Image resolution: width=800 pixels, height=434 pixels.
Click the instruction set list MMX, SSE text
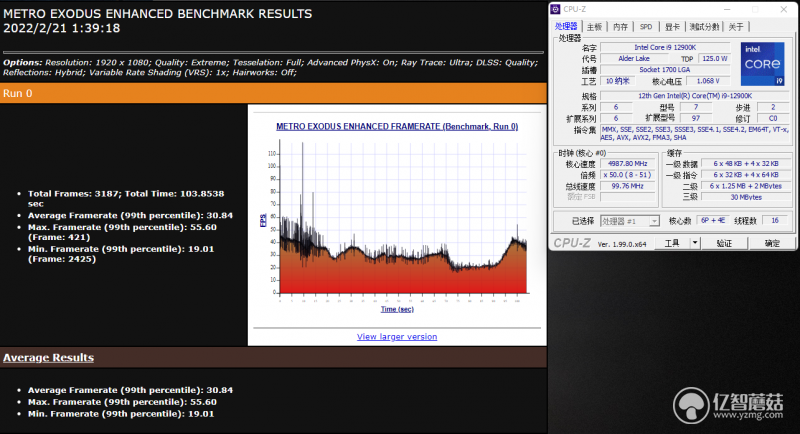point(695,134)
